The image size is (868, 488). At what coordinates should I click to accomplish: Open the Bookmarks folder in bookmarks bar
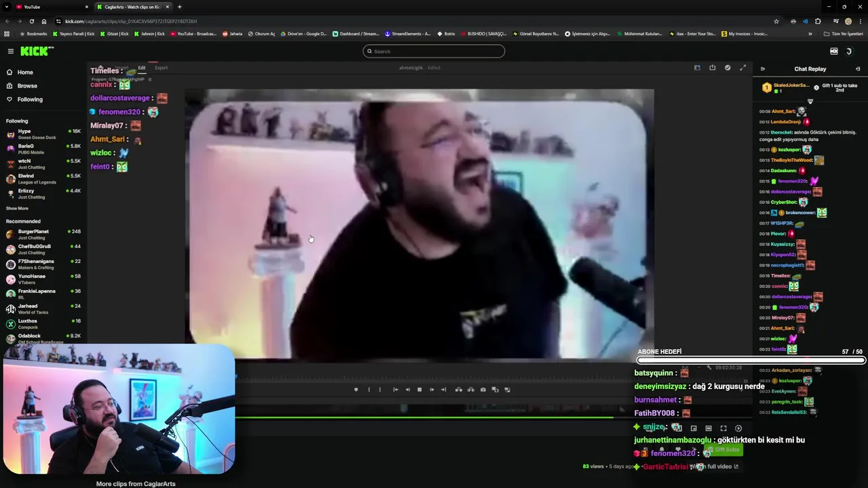[34, 34]
